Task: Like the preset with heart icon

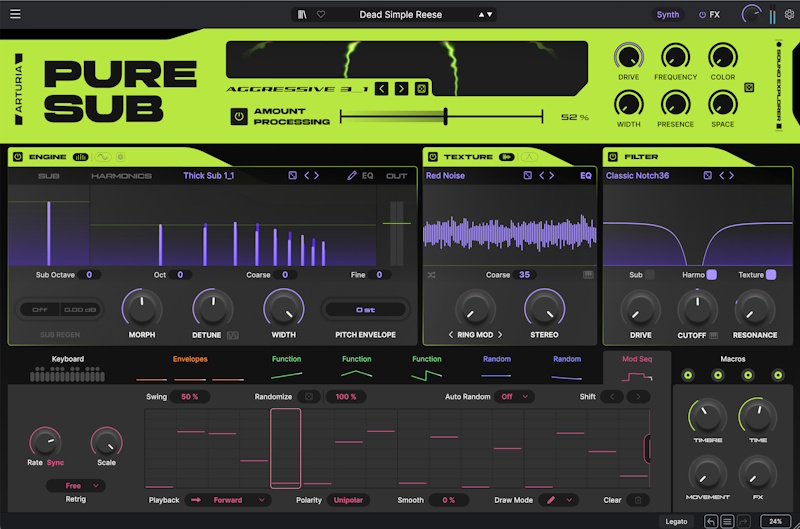Action: [321, 14]
